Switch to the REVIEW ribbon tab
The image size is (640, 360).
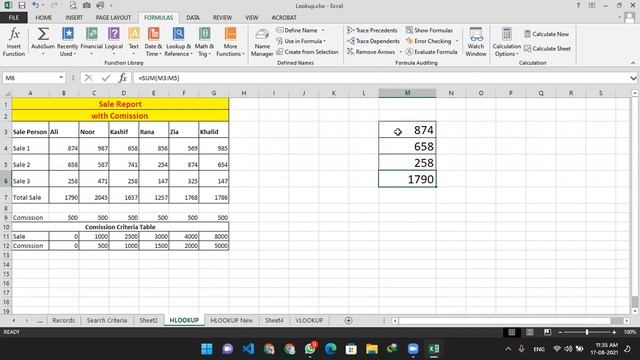(x=222, y=18)
